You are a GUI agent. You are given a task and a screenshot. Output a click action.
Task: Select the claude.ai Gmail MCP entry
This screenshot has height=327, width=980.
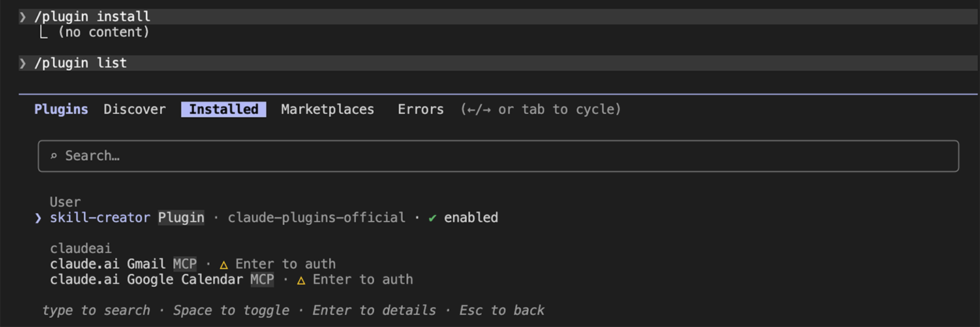[123, 264]
